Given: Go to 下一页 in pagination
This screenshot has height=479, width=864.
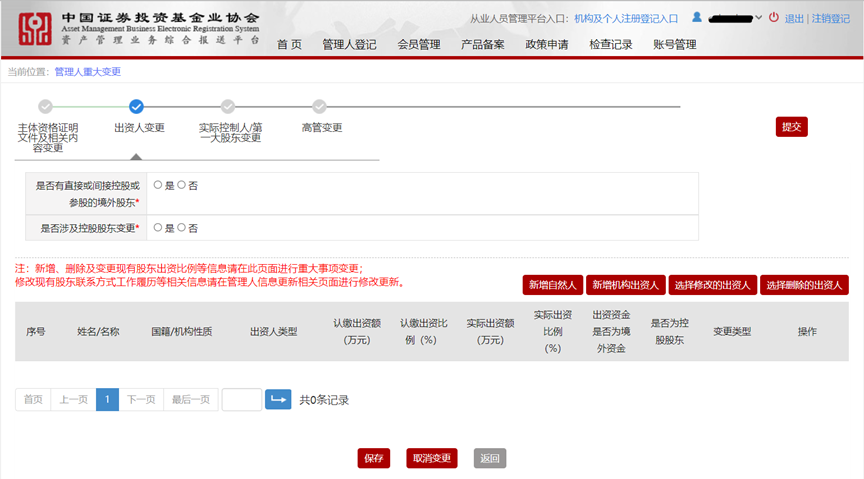Looking at the screenshot, I should click(x=141, y=399).
